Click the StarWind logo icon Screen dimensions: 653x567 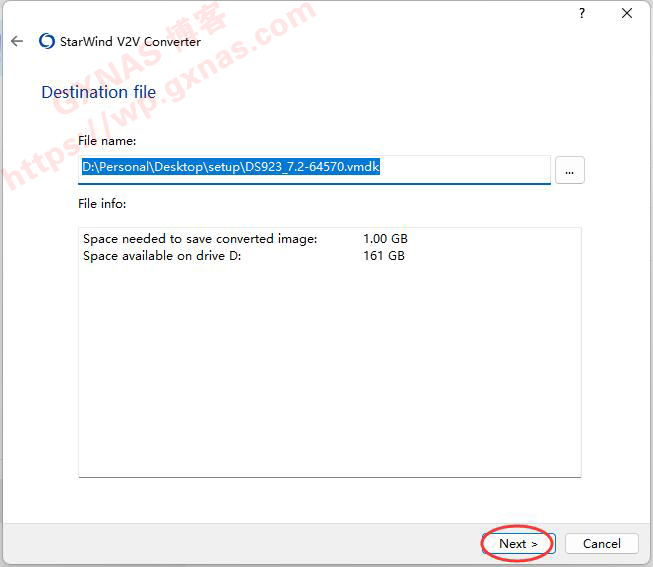click(x=46, y=42)
